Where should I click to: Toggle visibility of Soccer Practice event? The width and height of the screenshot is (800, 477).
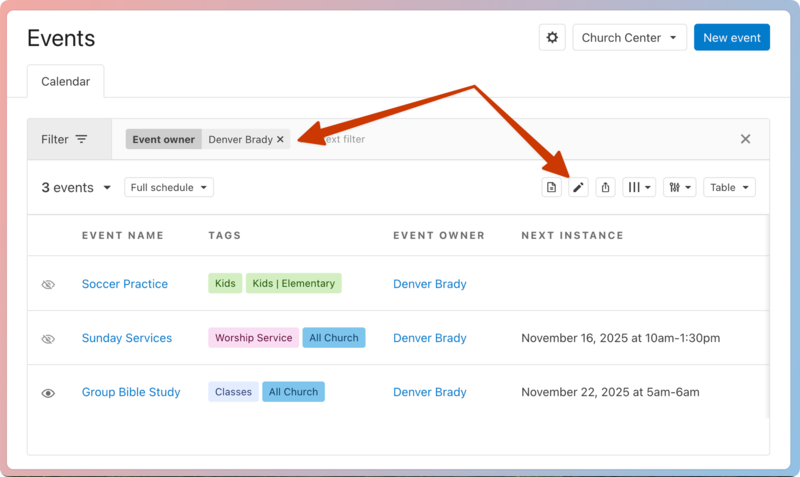[x=48, y=285]
